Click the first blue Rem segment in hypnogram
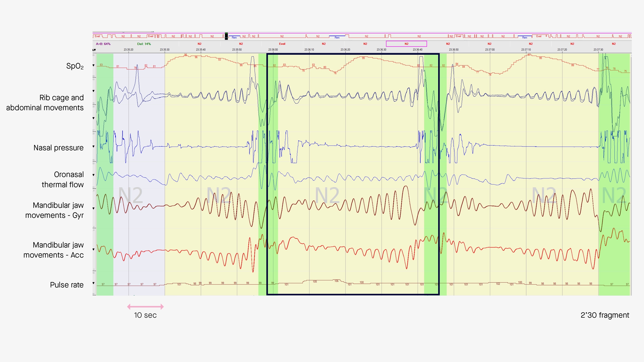This screenshot has height=362, width=644. click(234, 37)
